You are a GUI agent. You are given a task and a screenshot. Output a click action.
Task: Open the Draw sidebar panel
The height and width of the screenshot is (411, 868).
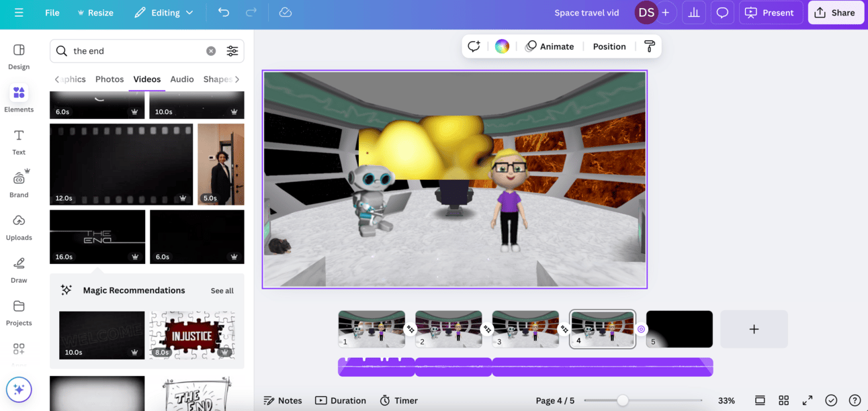[x=19, y=271]
